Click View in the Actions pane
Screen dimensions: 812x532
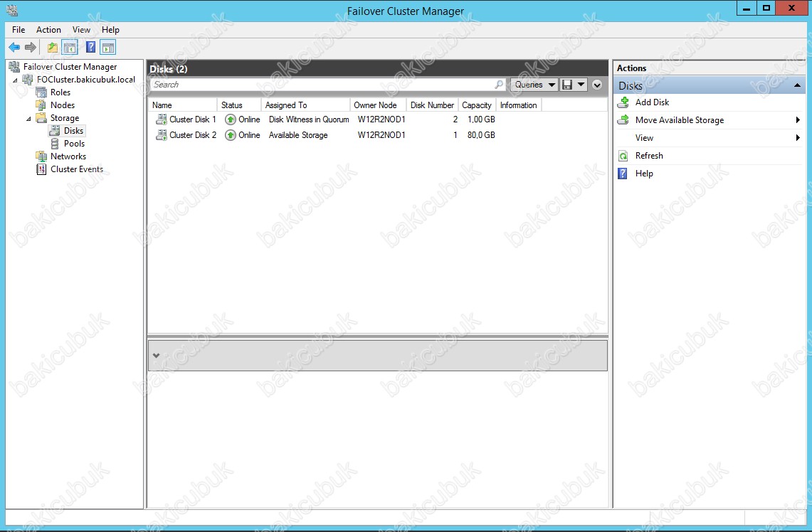tap(644, 138)
